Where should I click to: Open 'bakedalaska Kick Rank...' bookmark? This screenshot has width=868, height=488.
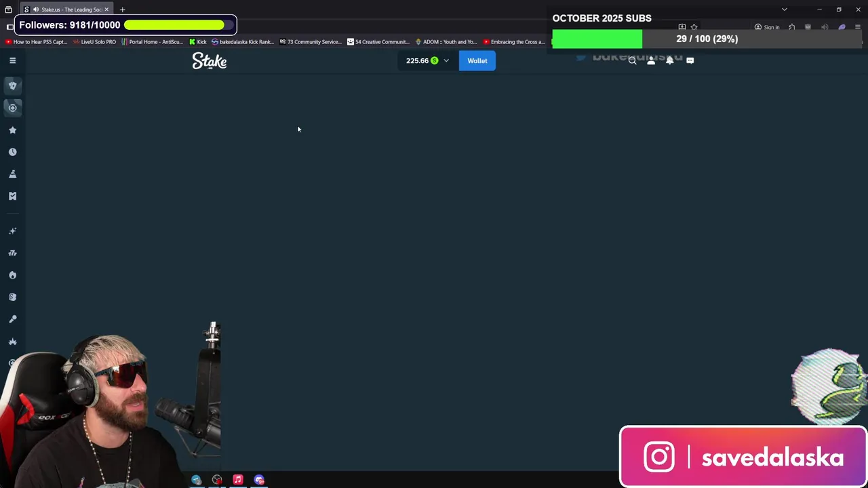[243, 41]
